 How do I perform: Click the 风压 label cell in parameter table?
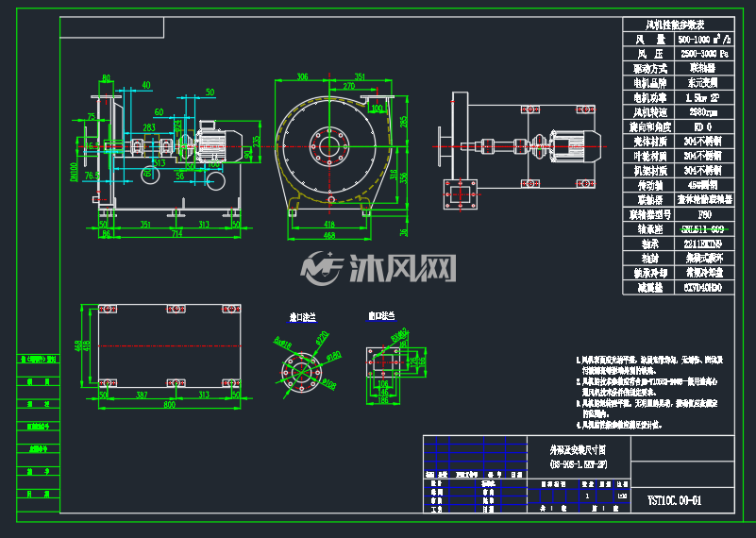[x=649, y=54]
